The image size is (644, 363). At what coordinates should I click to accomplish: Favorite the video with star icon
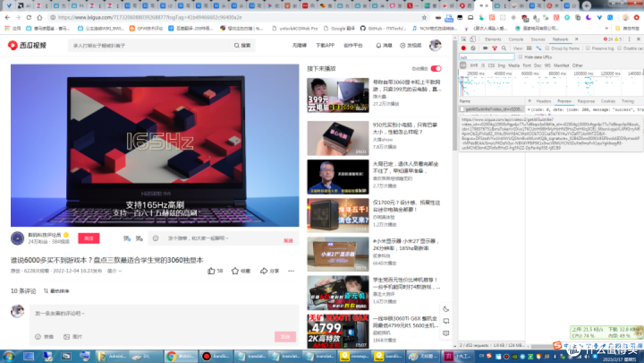(235, 270)
